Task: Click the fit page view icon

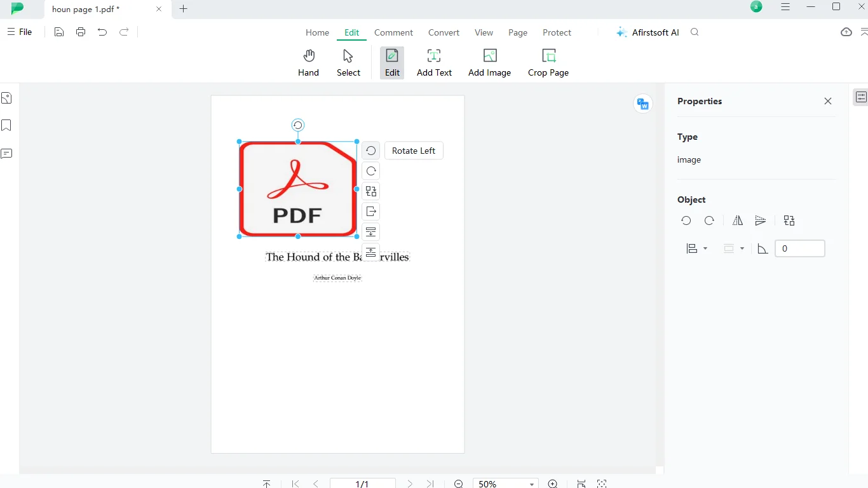Action: pos(581,484)
